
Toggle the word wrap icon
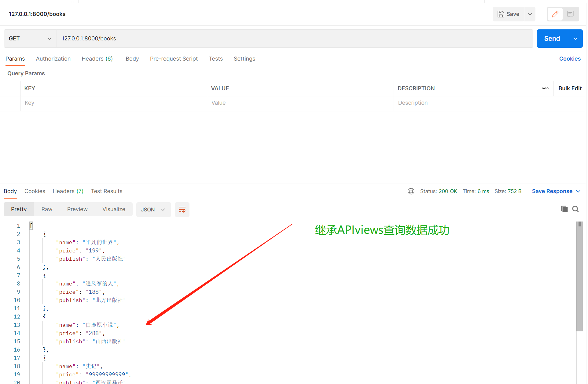coord(182,210)
